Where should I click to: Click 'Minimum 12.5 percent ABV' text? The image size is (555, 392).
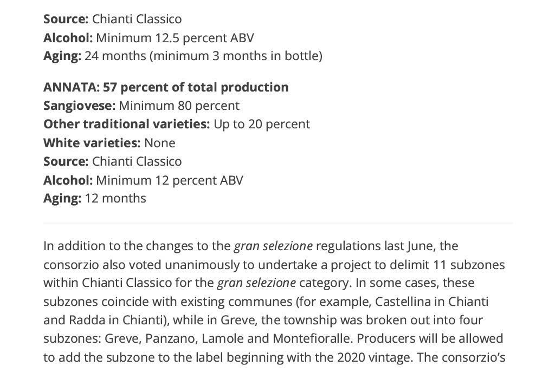175,38
